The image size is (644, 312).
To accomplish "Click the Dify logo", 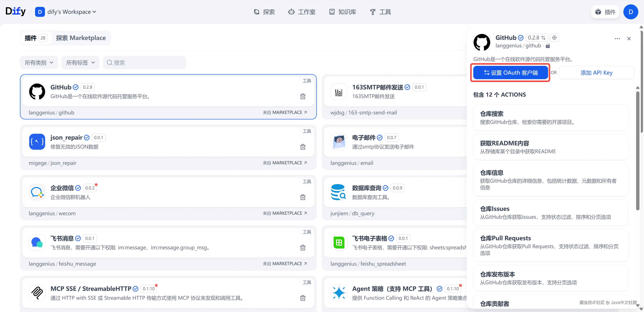I will point(15,11).
